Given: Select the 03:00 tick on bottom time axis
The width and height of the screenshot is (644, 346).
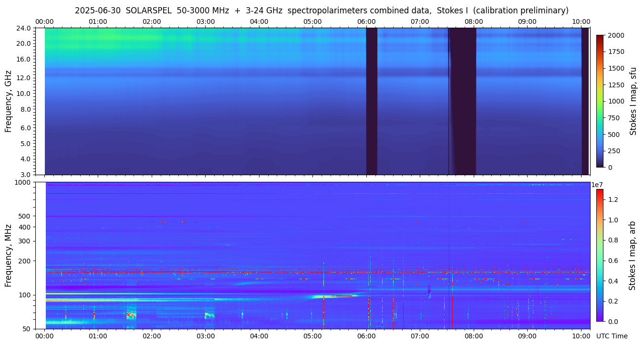Looking at the screenshot, I should point(206,336).
